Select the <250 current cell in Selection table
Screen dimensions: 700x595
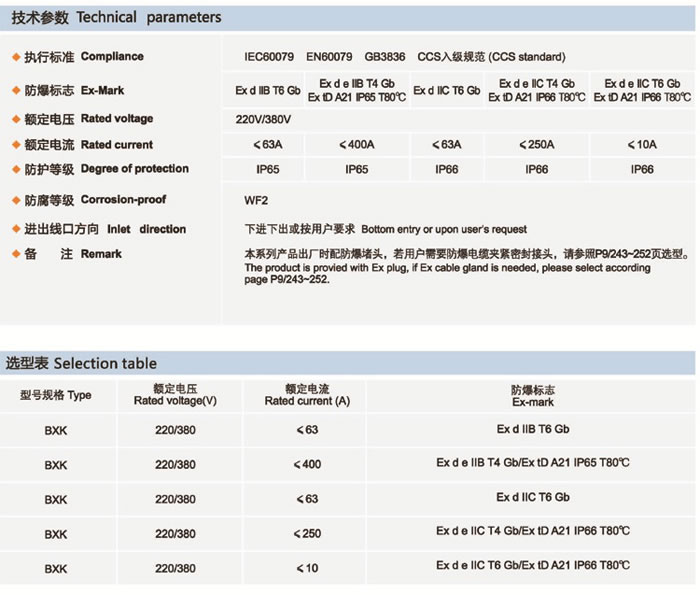(x=307, y=533)
